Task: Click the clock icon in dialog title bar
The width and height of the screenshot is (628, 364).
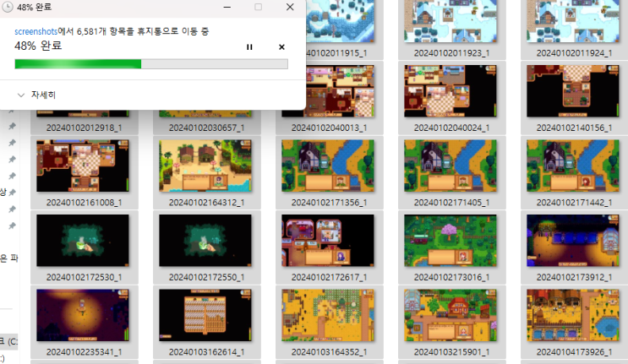Action: [x=8, y=8]
